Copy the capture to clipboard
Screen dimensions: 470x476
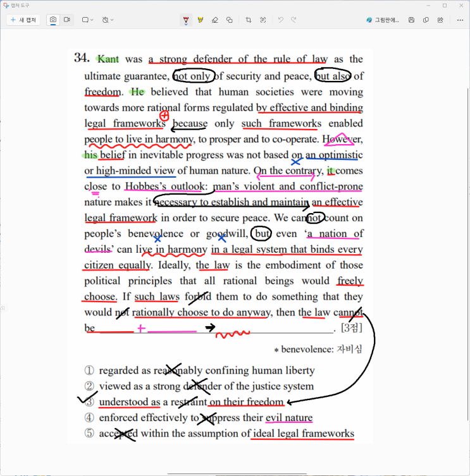tap(426, 20)
